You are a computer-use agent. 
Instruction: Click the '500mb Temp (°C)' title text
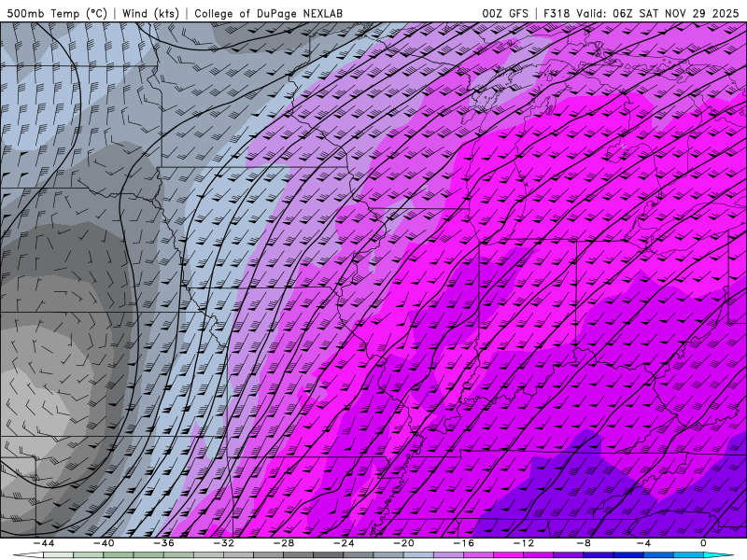[x=57, y=13]
